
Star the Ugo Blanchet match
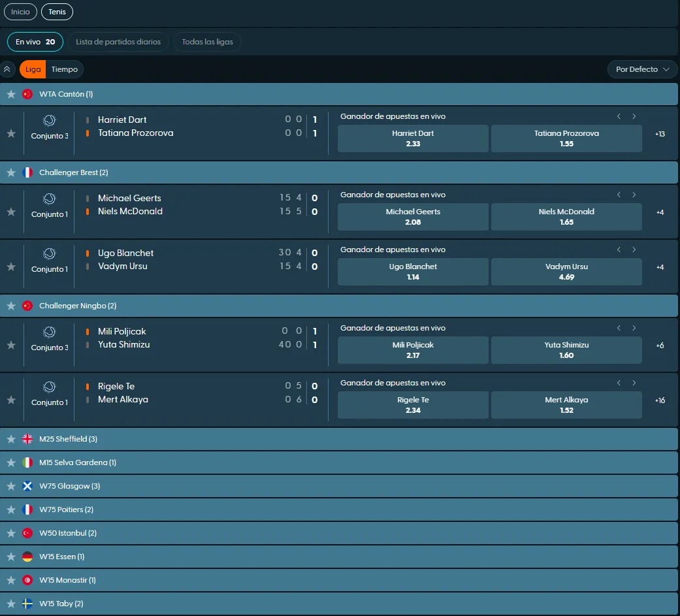[x=11, y=267]
